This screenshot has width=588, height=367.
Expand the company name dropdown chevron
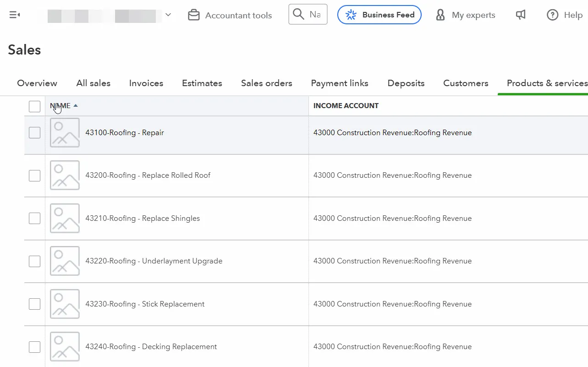coord(168,15)
